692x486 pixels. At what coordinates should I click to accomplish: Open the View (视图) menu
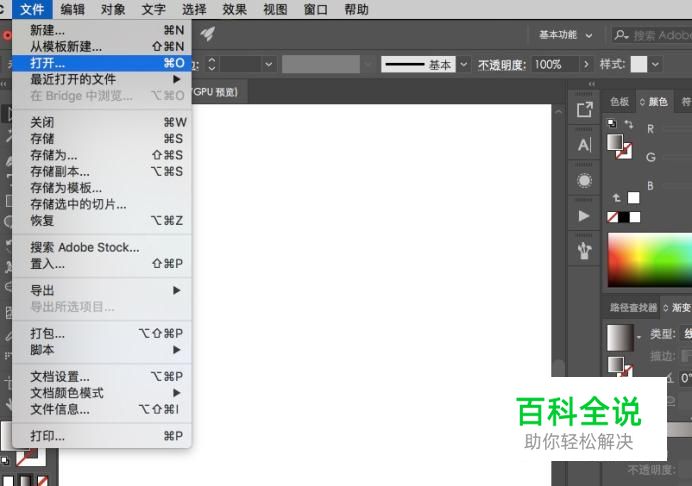click(x=275, y=9)
